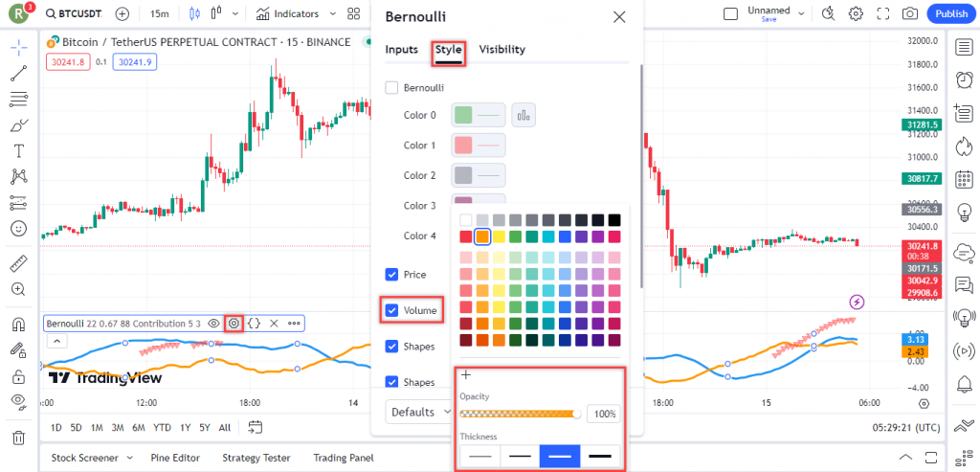Toggle Bernoulli indicator visibility eye
Screen dimensions: 980x472
point(213,324)
